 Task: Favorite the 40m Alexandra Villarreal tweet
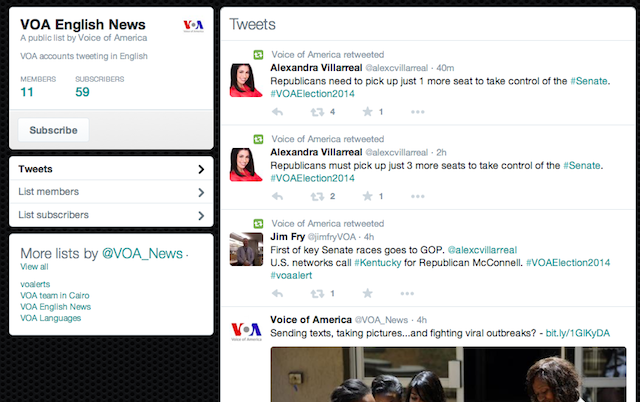367,111
